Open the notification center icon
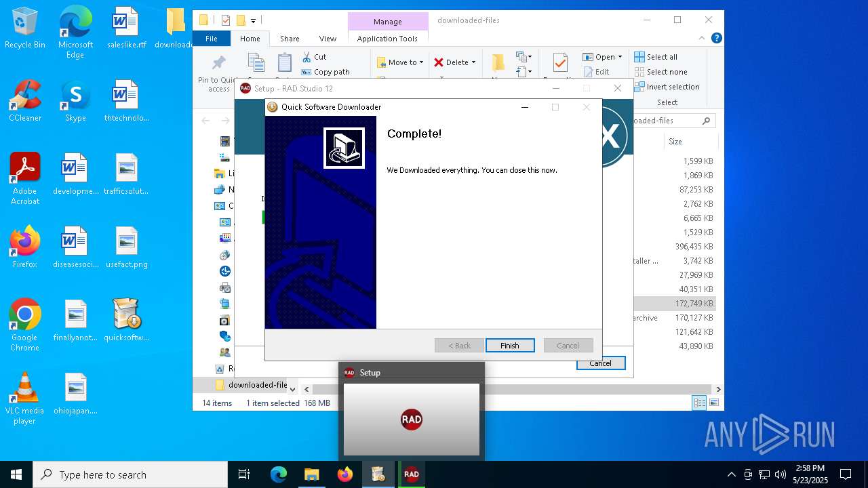Image resolution: width=868 pixels, height=488 pixels. pyautogui.click(x=846, y=474)
